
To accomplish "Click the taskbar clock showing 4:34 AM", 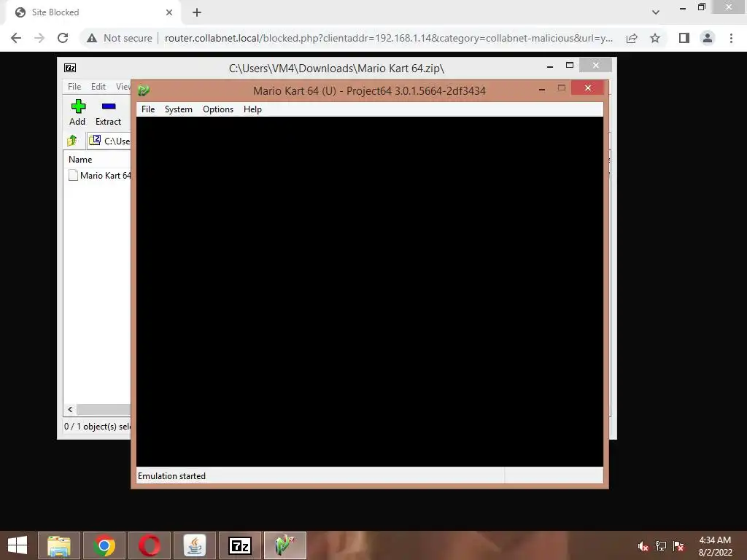I will coord(715,546).
